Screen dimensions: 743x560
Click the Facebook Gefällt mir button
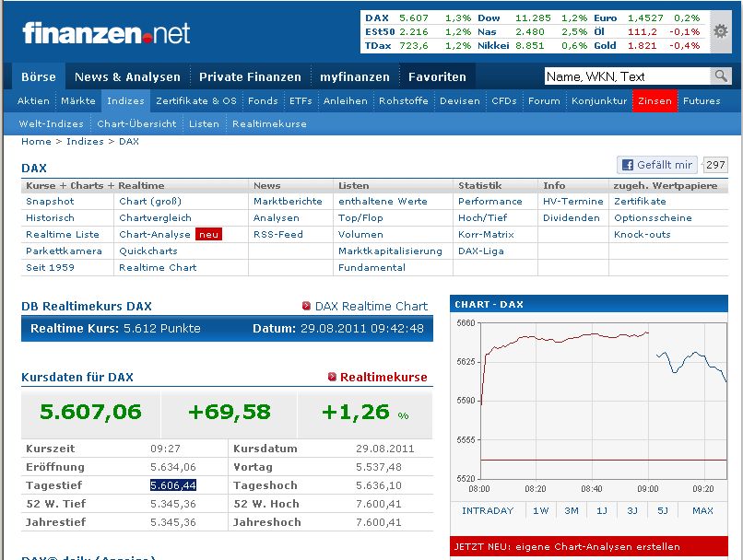pyautogui.click(x=656, y=165)
